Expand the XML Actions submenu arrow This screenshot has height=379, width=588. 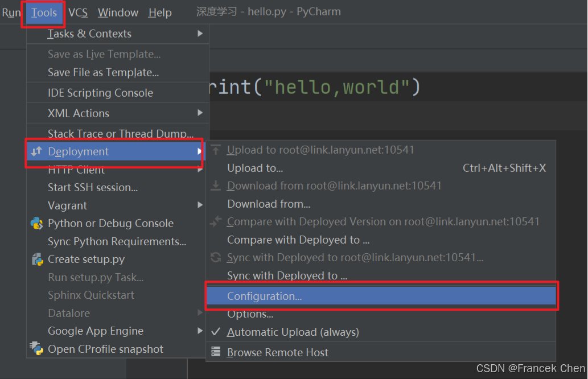200,113
